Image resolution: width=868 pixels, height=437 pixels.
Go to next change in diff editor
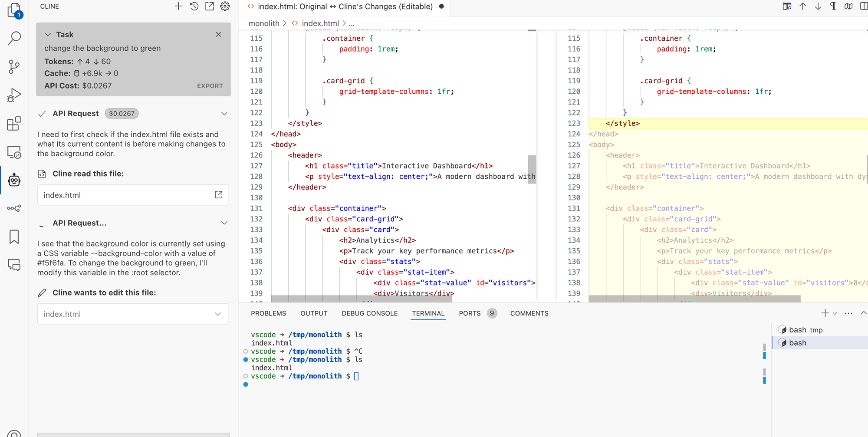click(818, 7)
